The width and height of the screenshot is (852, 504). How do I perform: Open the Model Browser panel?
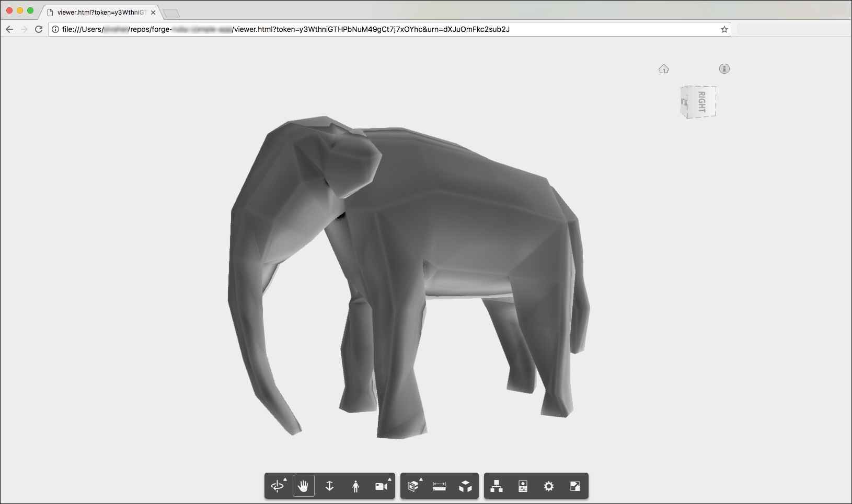tap(497, 486)
